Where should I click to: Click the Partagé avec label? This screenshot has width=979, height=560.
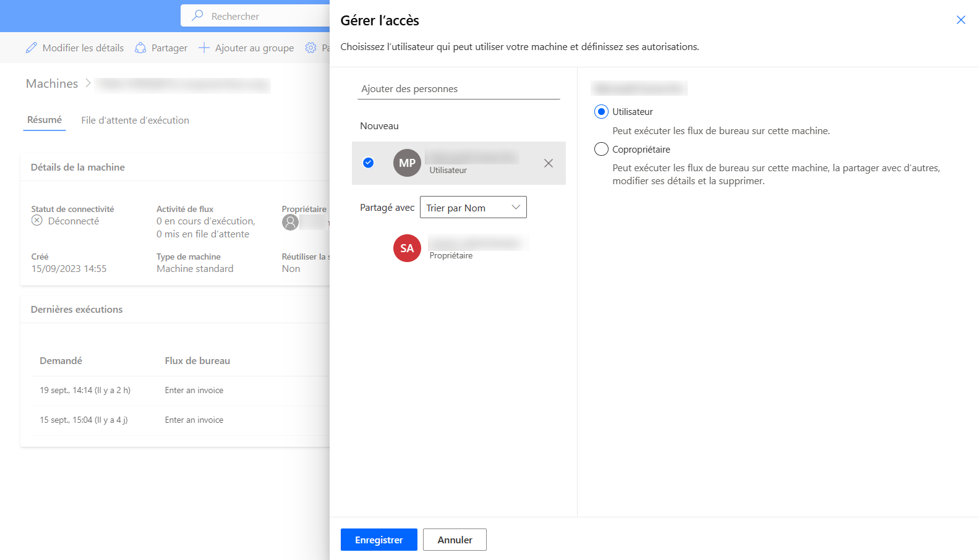pos(387,207)
